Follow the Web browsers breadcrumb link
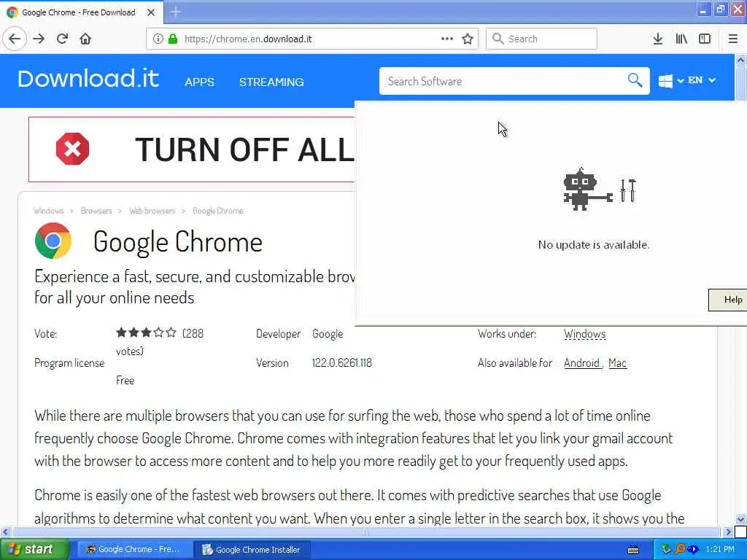 pyautogui.click(x=152, y=211)
